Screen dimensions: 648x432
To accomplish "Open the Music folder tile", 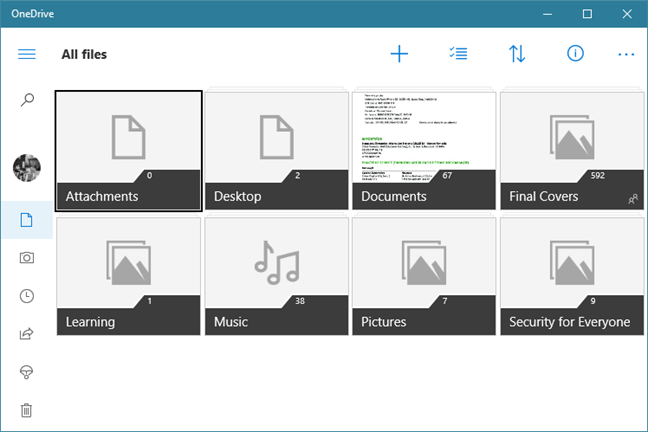I will pyautogui.click(x=276, y=277).
